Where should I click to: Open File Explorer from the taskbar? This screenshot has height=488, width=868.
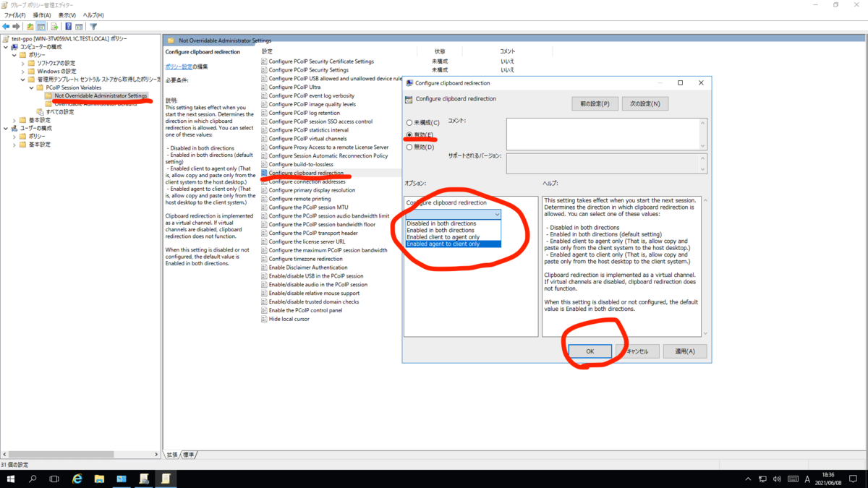tap(100, 479)
